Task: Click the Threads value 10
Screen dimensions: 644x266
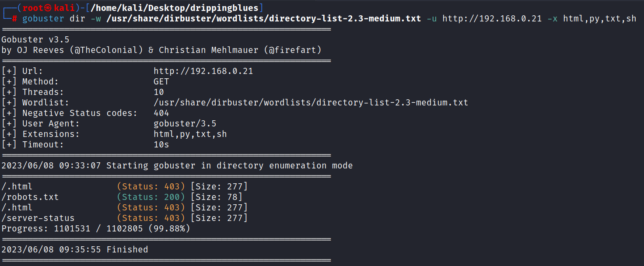Action: coord(159,92)
